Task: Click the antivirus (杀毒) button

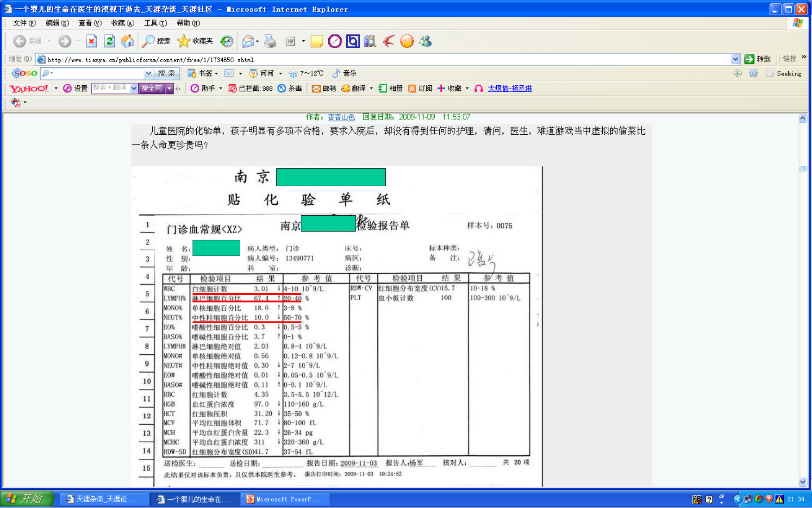Action: click(290, 88)
